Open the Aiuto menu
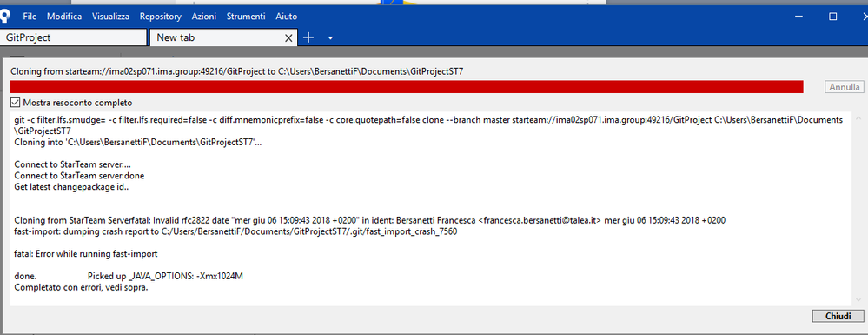The width and height of the screenshot is (868, 335). pos(286,17)
